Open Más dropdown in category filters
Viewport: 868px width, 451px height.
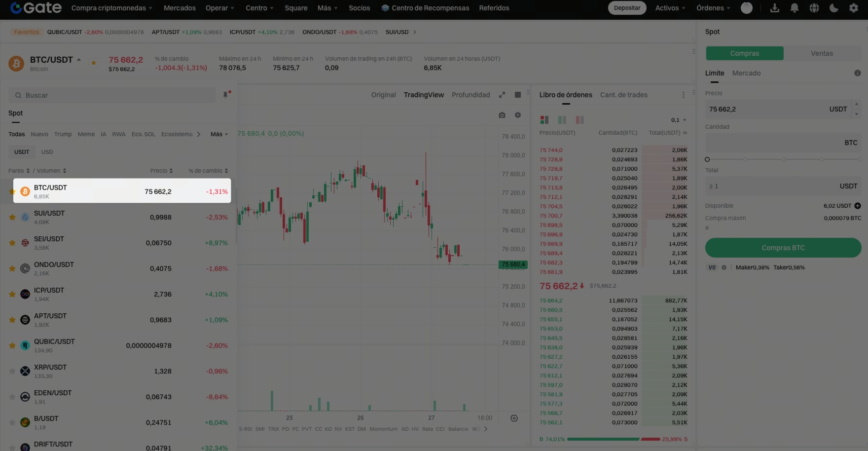click(x=219, y=134)
